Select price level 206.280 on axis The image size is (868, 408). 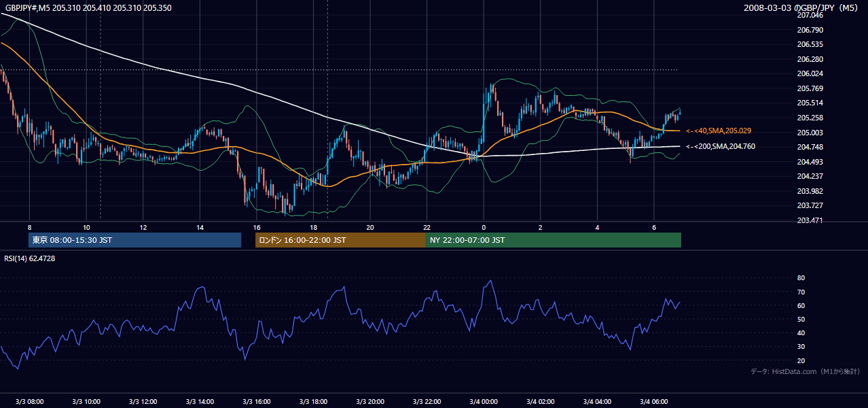click(x=810, y=59)
